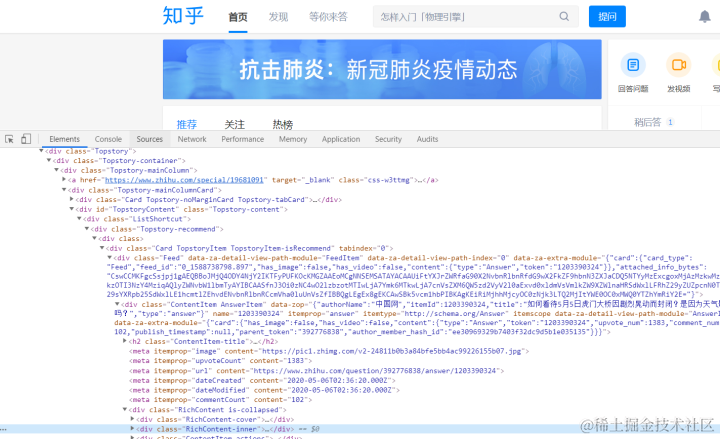
Task: Open the 等你来答 nav tab
Action: click(328, 17)
